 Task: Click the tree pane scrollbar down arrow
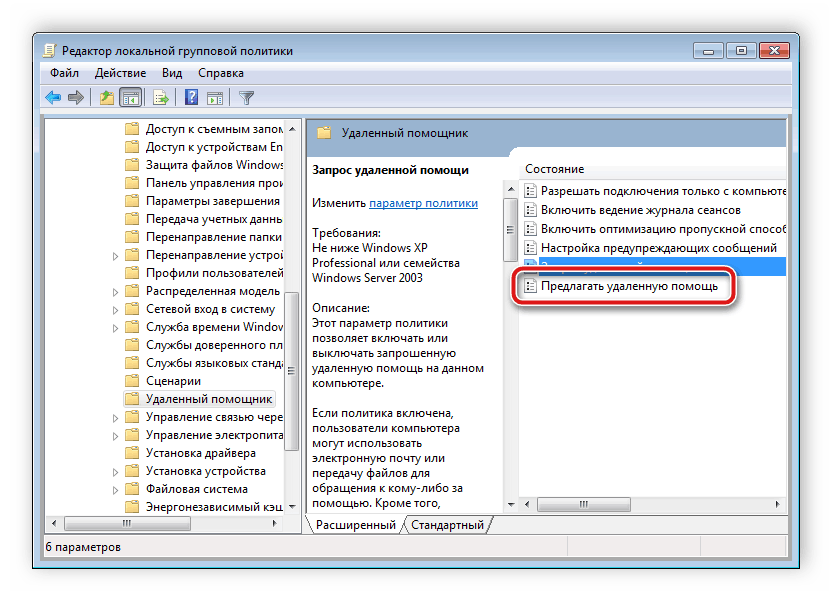[x=293, y=508]
